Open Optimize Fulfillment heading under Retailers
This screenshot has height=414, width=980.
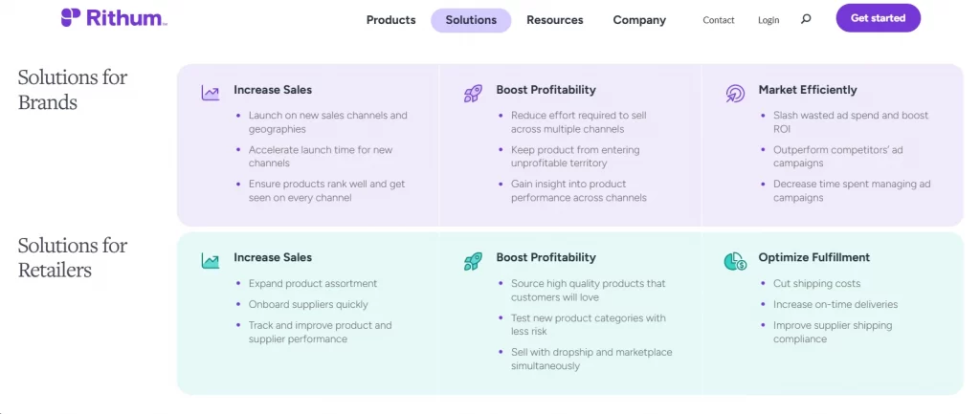pos(813,257)
